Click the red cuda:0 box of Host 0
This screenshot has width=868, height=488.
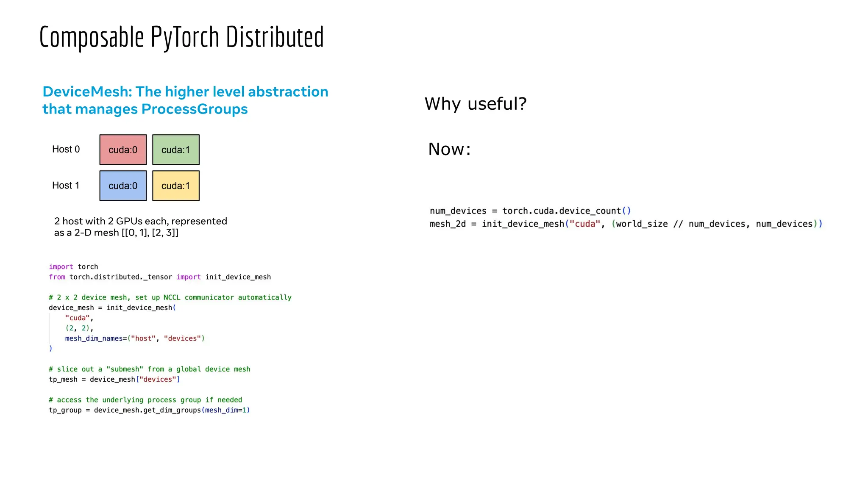click(x=123, y=150)
